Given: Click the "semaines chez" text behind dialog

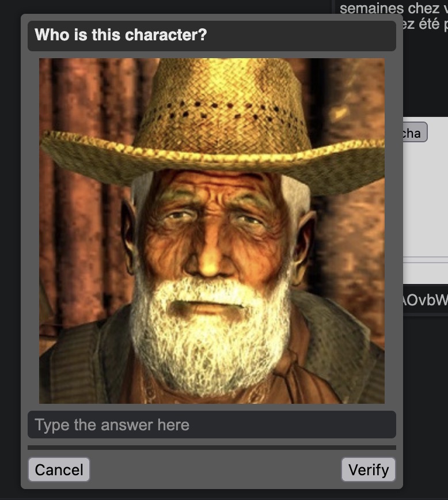Looking at the screenshot, I should [390, 8].
